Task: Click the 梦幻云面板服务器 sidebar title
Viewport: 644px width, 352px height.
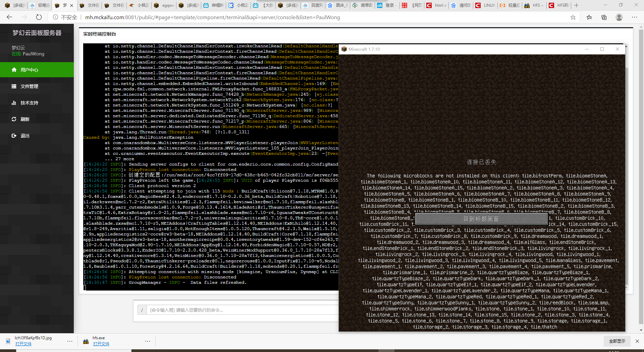Action: click(37, 33)
